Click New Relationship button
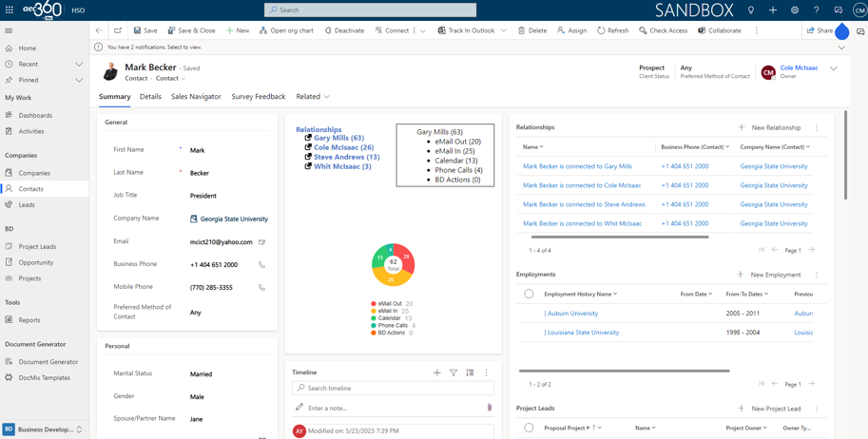868x439 pixels. (x=769, y=127)
